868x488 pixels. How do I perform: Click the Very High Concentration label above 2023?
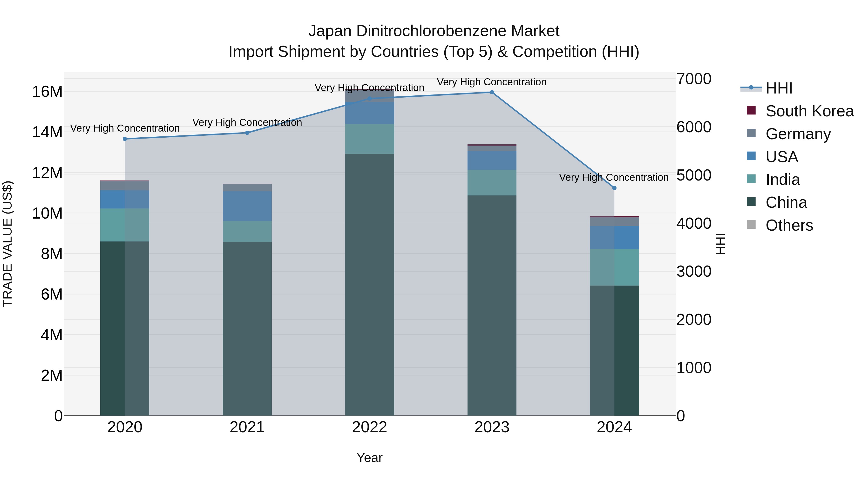[x=492, y=82]
